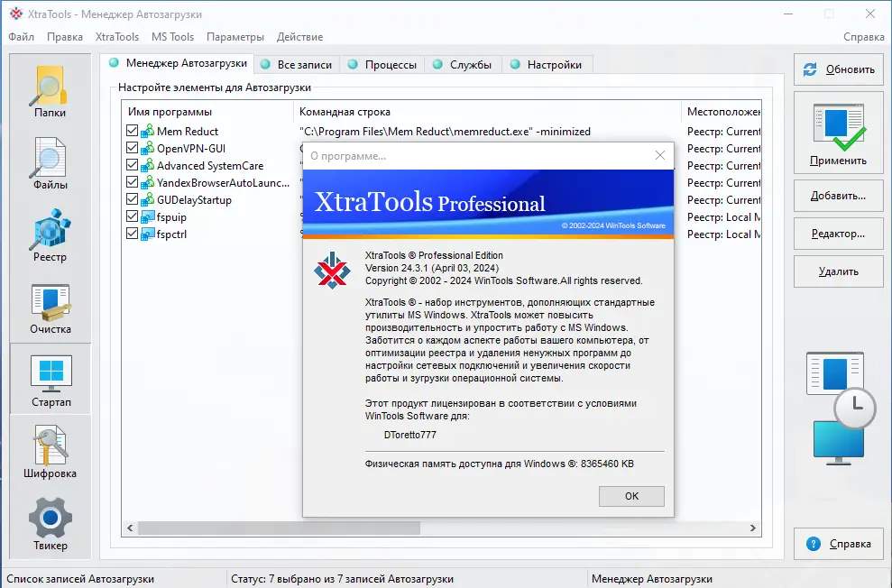This screenshot has height=588, width=892.
Task: Click the status text 7 выбрано из 7
Action: [342, 579]
